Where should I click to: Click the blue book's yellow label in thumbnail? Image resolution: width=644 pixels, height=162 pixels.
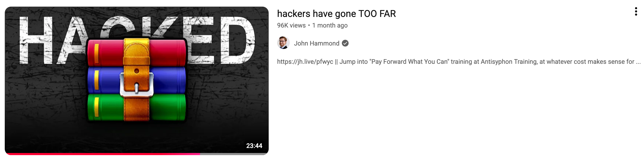click(x=97, y=80)
